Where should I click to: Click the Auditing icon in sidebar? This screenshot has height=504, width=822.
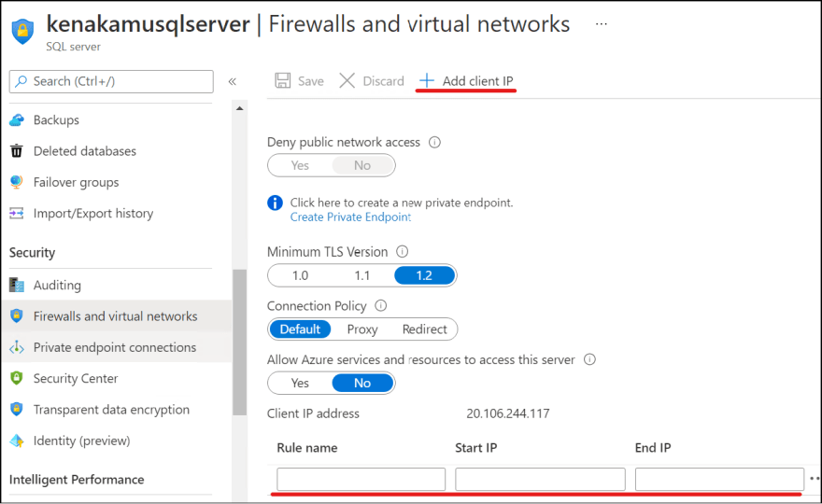17,285
